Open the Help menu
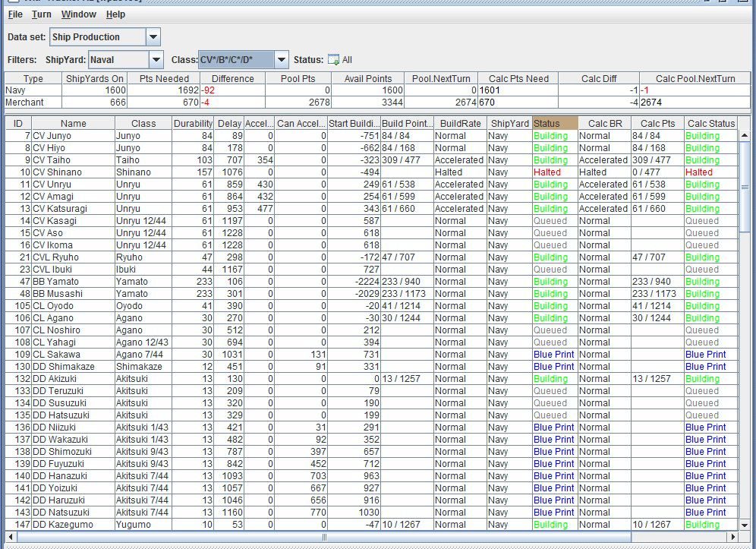Screen dimensions: 756x549 pyautogui.click(x=115, y=14)
